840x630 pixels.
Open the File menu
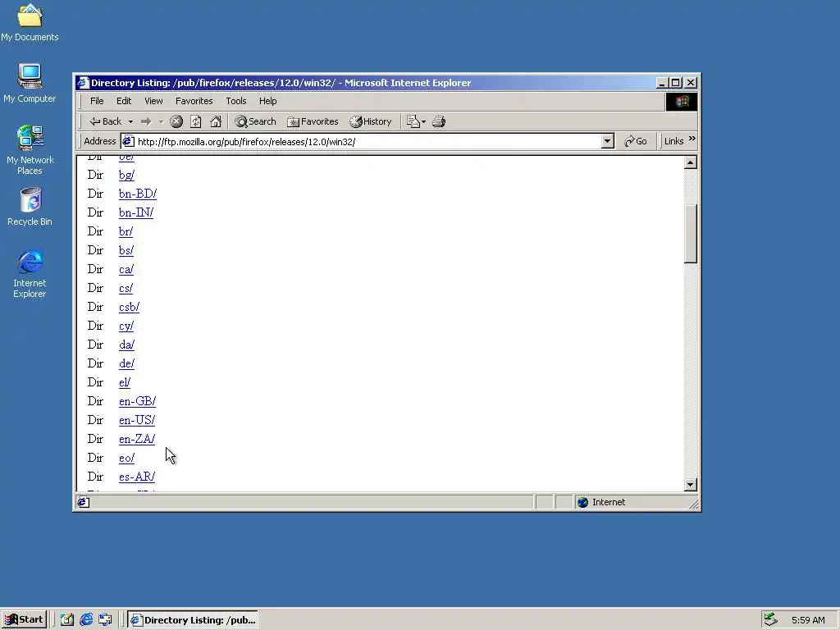click(x=97, y=101)
